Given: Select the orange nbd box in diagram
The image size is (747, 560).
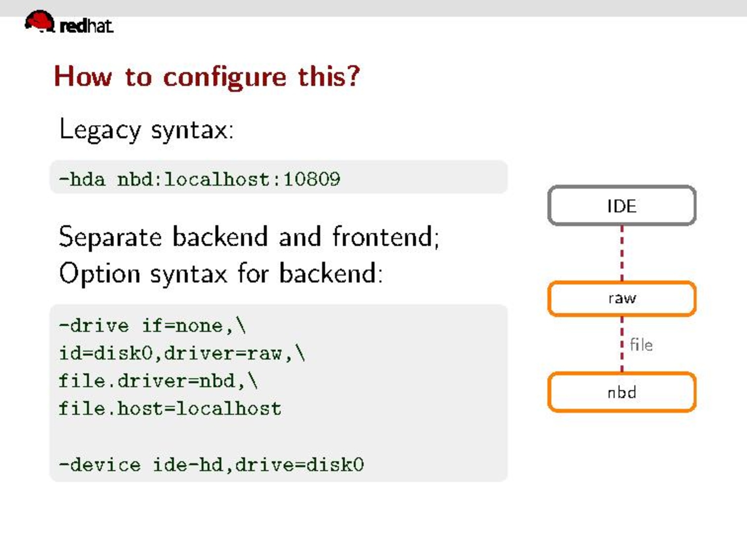Looking at the screenshot, I should pyautogui.click(x=622, y=392).
